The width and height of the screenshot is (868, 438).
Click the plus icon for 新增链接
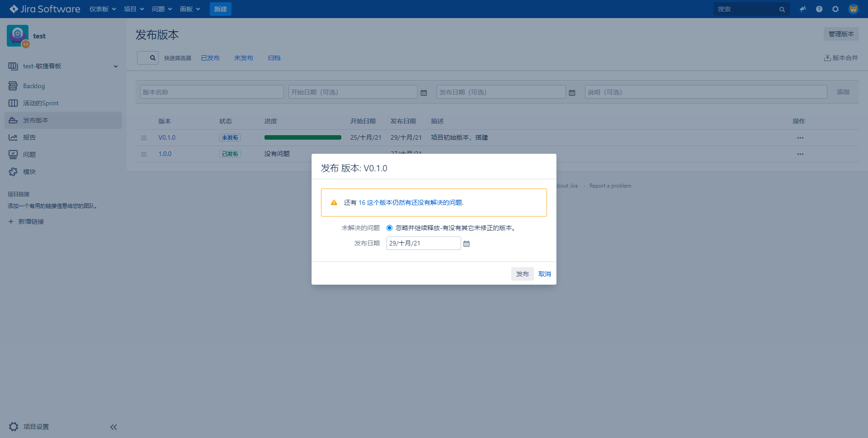coord(11,221)
